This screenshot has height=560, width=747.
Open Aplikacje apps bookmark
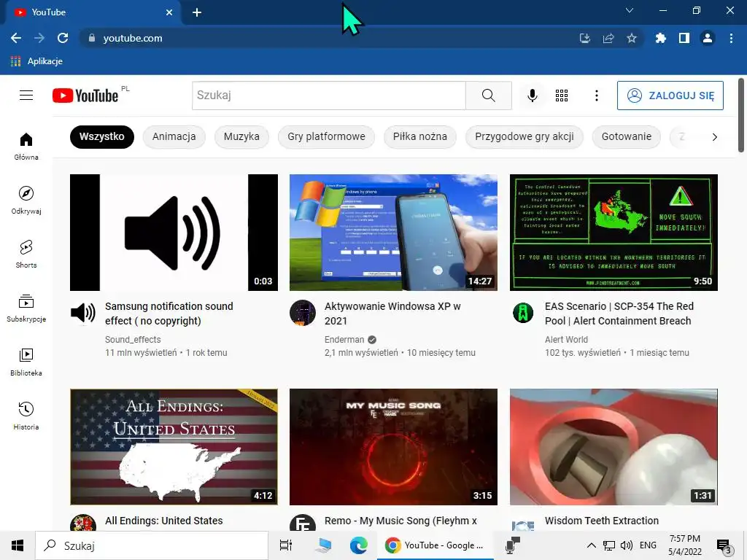point(36,61)
